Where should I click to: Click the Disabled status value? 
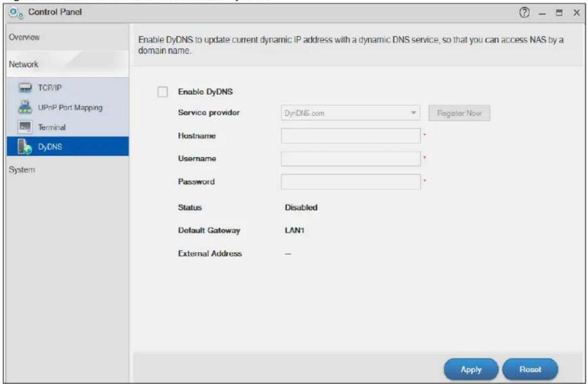(301, 207)
